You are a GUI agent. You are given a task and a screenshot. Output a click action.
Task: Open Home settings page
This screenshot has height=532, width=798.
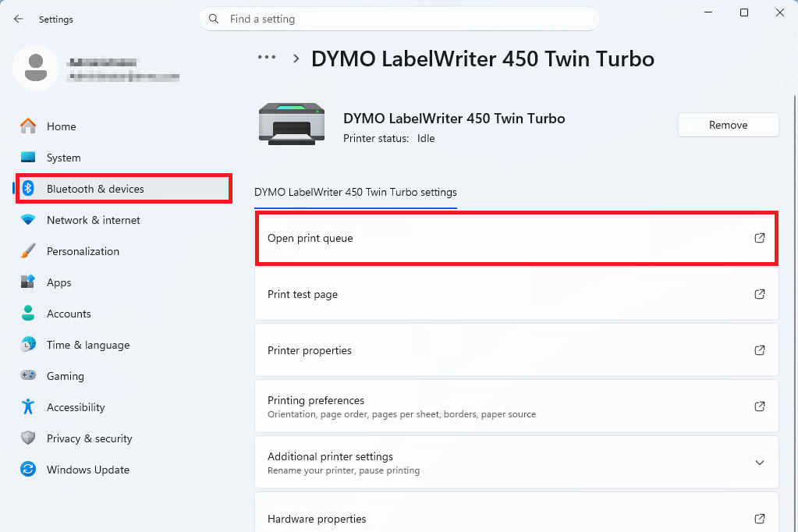pyautogui.click(x=123, y=126)
